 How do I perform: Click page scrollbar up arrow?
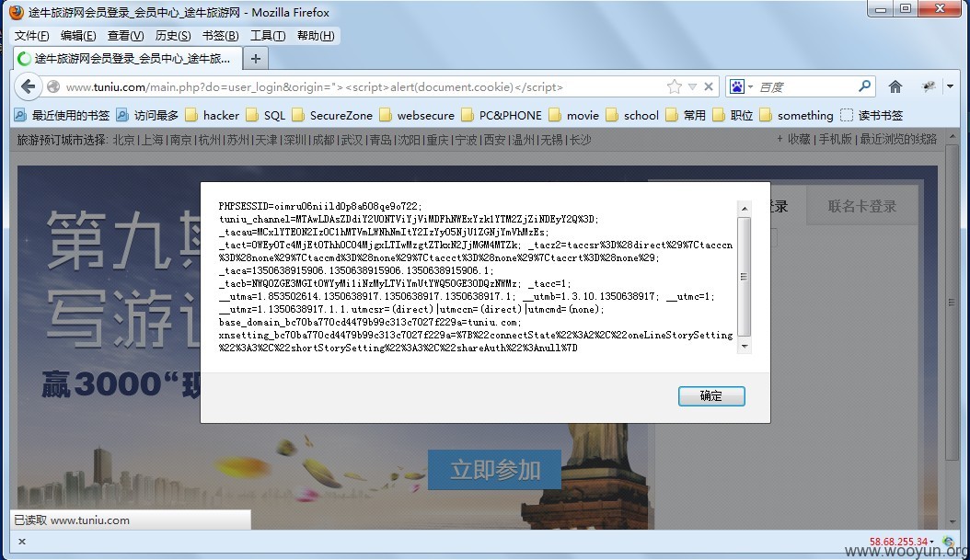953,137
